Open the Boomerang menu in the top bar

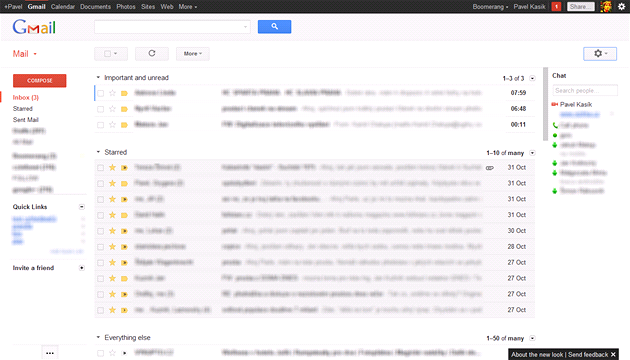490,7
